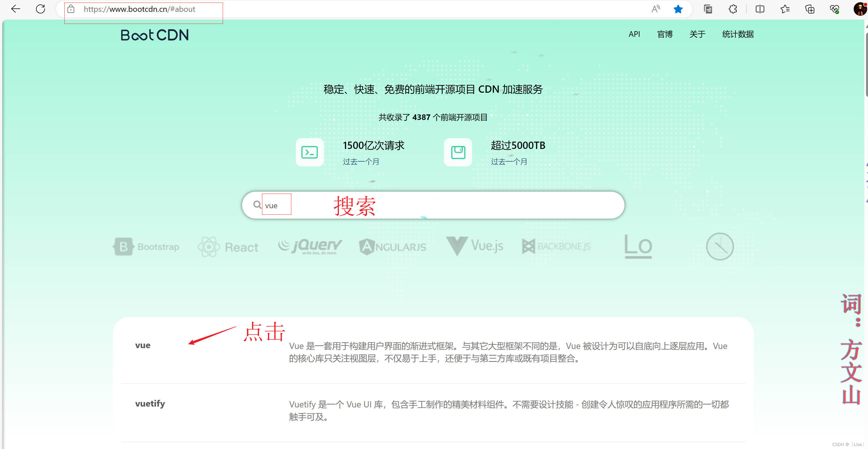
Task: Reload the current page
Action: tap(40, 9)
